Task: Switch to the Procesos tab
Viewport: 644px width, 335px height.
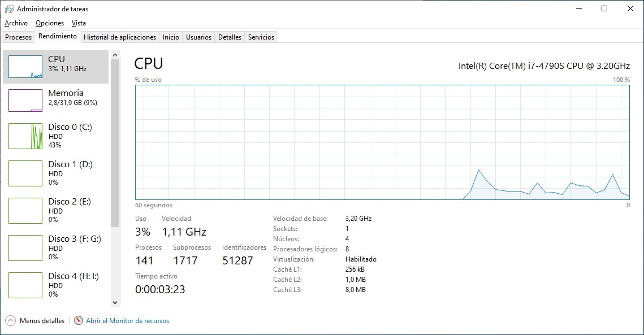Action: [x=19, y=37]
